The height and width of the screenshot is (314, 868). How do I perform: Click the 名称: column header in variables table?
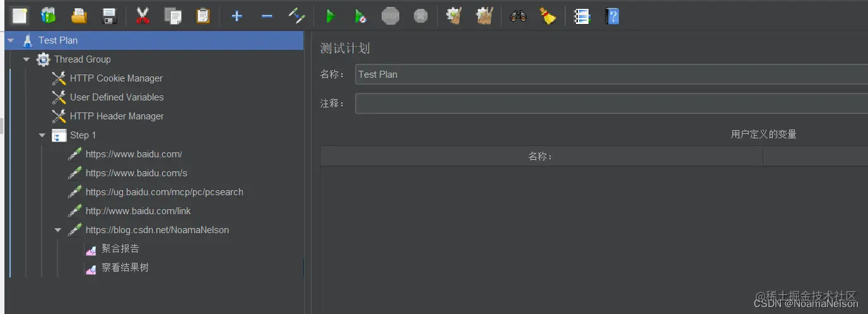pyautogui.click(x=541, y=156)
